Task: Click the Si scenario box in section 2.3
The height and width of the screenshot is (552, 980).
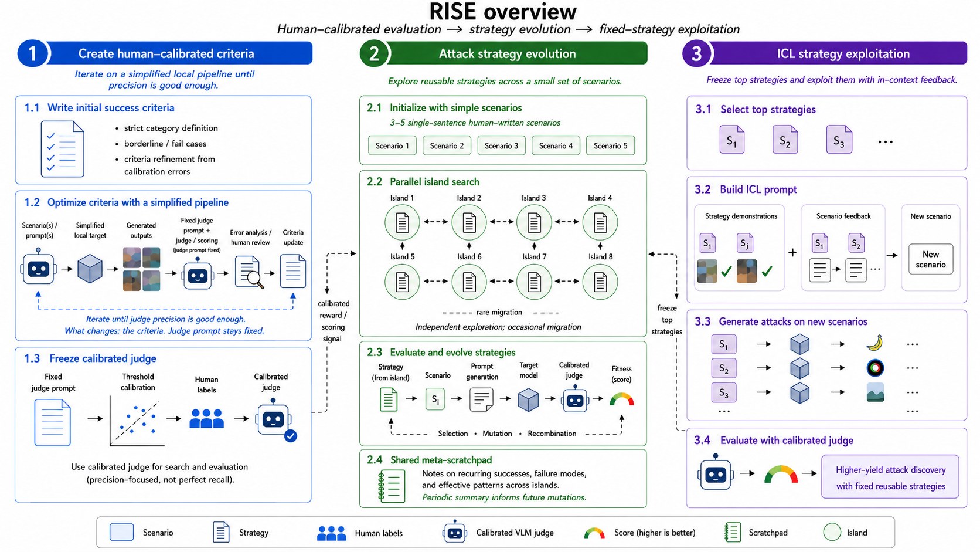Action: (x=435, y=399)
